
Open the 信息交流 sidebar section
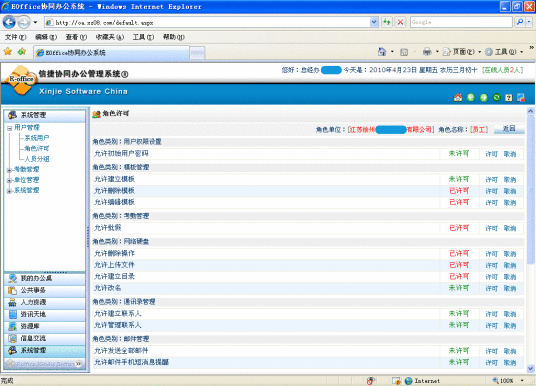45,338
